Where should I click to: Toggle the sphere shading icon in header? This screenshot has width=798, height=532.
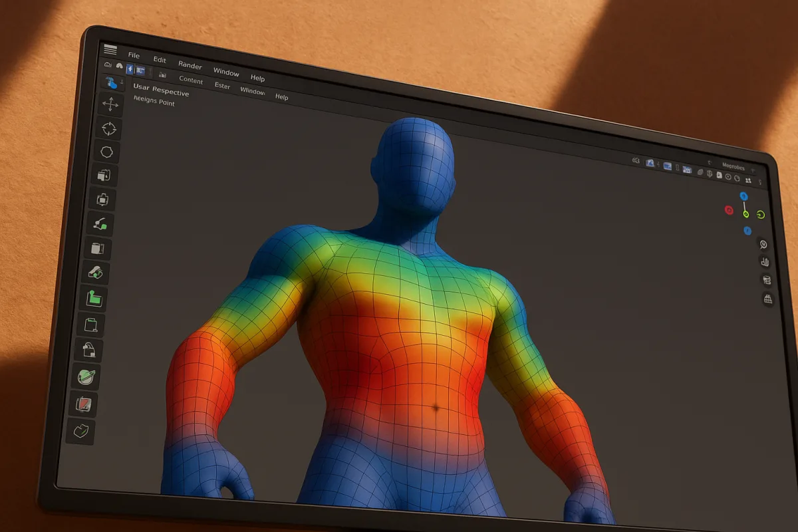pos(700,172)
